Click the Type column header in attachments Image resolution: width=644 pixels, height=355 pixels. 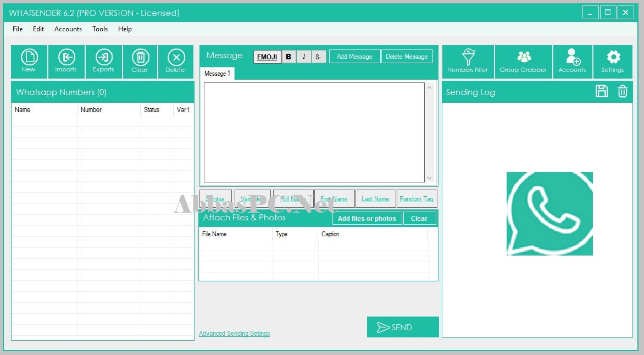tap(295, 234)
